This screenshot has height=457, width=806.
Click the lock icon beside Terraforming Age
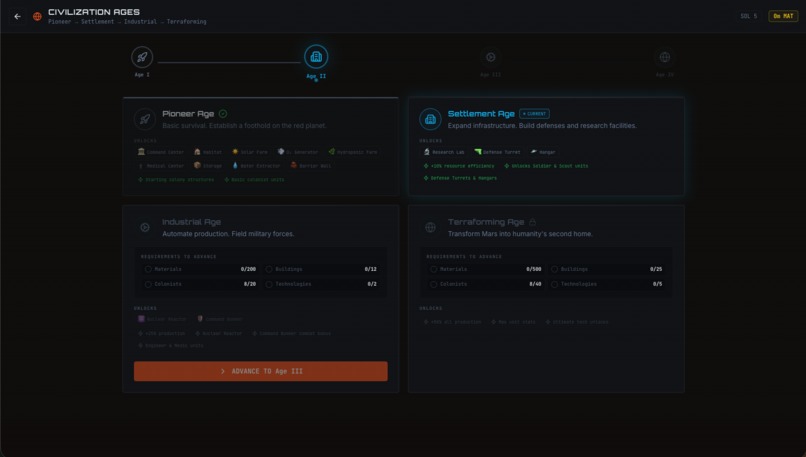[x=533, y=222]
